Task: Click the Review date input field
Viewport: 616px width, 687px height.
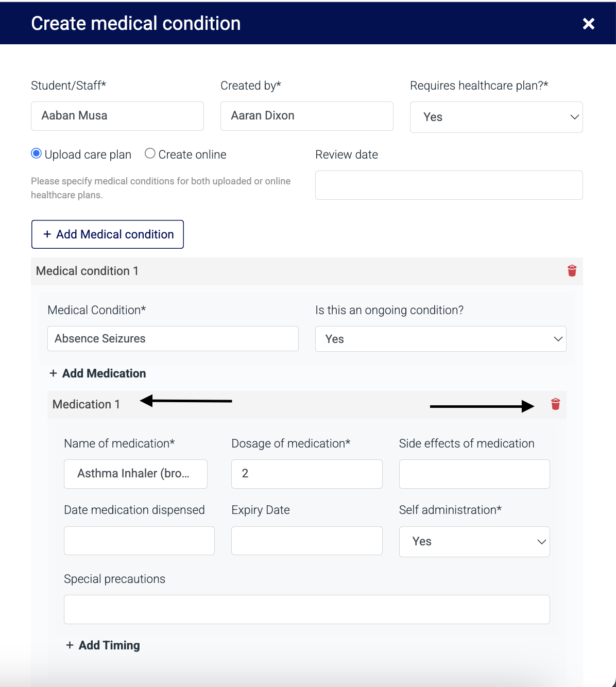Action: [449, 185]
